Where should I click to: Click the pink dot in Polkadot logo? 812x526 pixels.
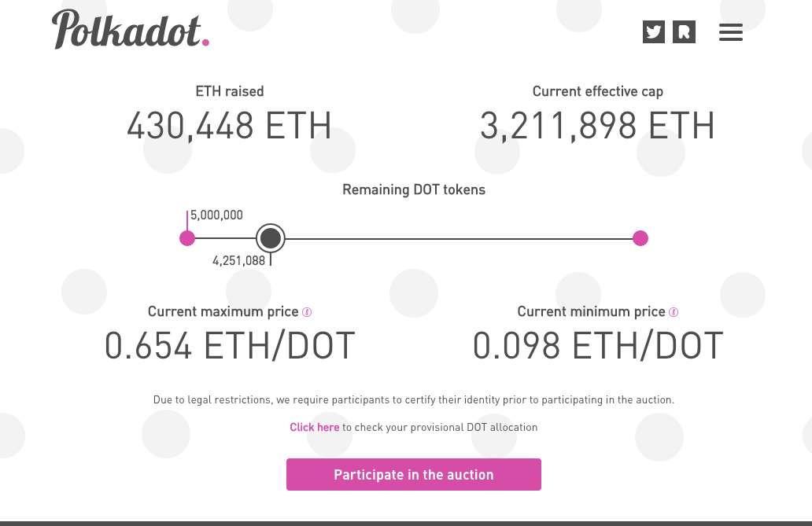(205, 42)
